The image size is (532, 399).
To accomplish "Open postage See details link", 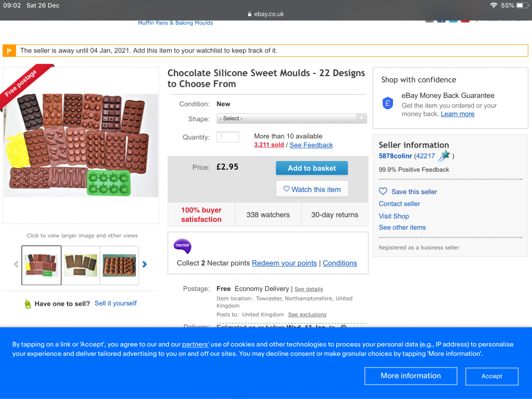I will coord(309,289).
